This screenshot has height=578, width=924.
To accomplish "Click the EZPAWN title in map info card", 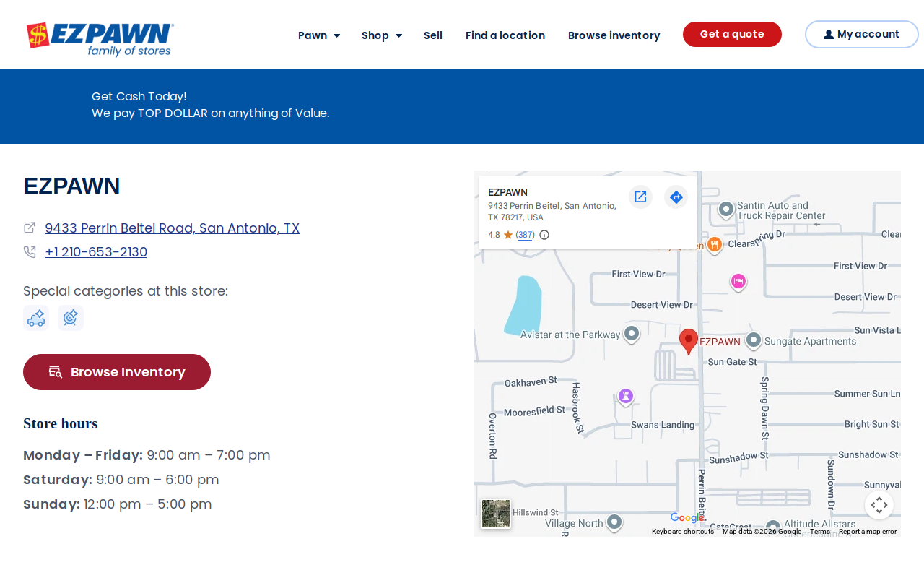I will [x=507, y=192].
